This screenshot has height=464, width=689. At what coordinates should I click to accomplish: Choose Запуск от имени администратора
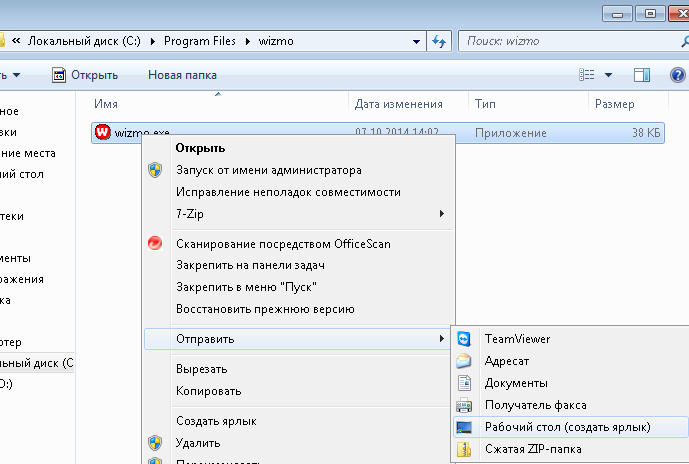[268, 170]
